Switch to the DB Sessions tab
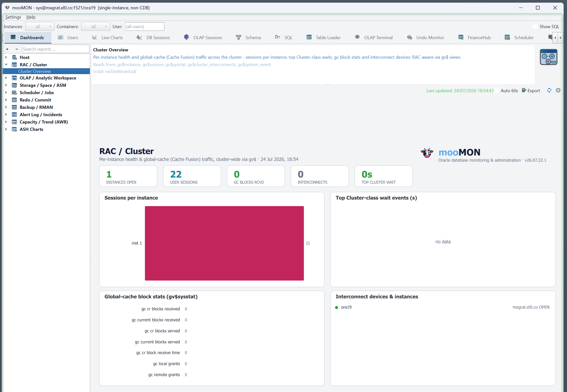 click(153, 38)
